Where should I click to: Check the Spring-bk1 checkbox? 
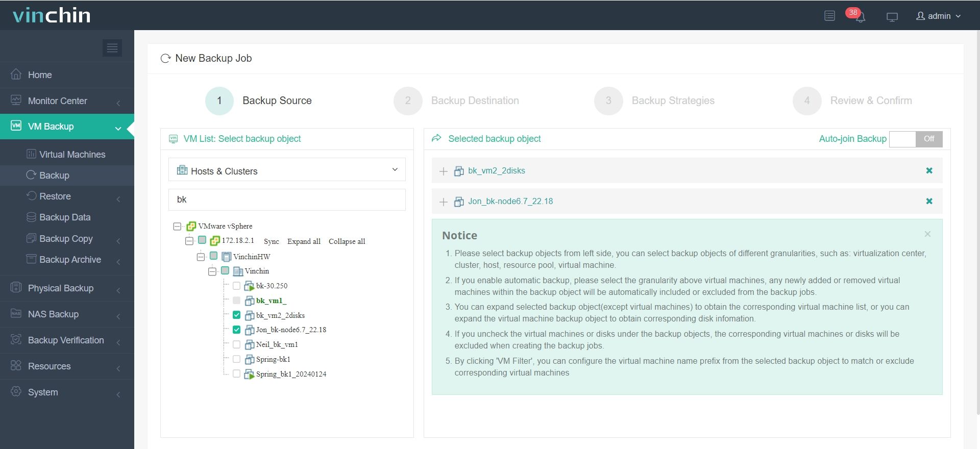pyautogui.click(x=236, y=359)
